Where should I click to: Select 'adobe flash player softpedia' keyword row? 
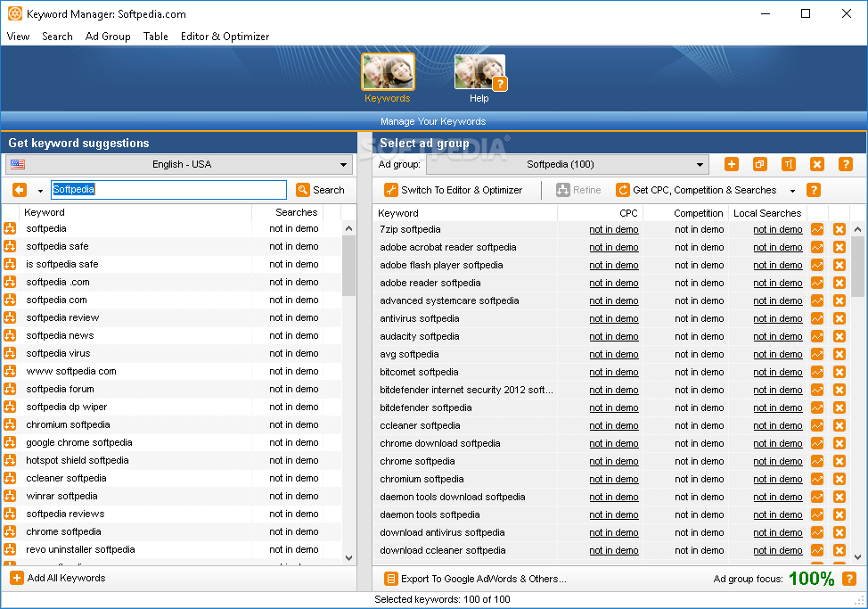(611, 265)
